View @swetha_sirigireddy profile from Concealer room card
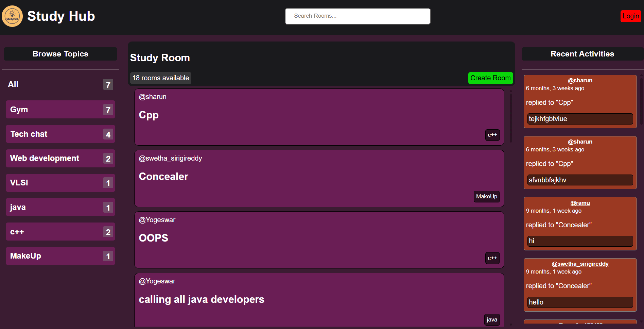 170,158
